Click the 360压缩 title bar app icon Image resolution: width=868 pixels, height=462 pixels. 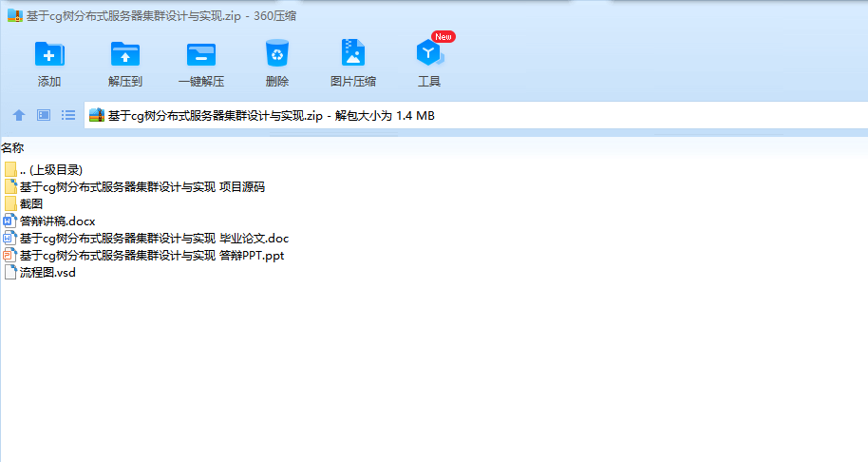[x=15, y=15]
